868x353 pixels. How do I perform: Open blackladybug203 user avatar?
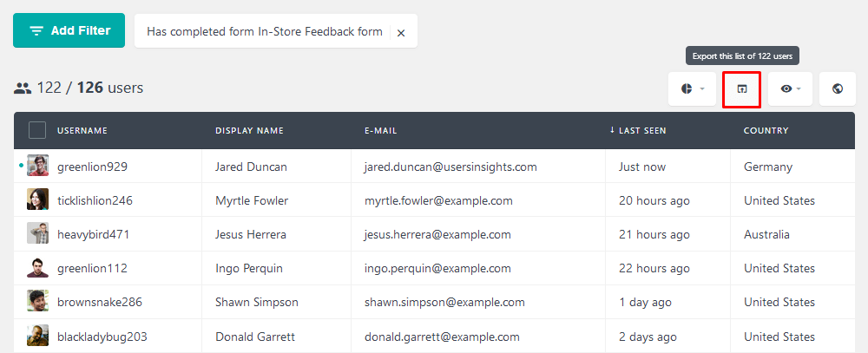click(37, 336)
